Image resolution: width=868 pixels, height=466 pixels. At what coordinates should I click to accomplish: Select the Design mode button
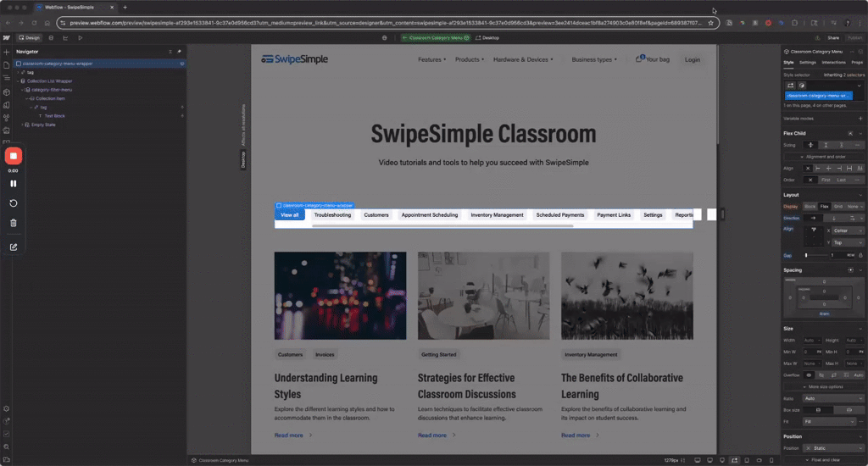pos(30,37)
